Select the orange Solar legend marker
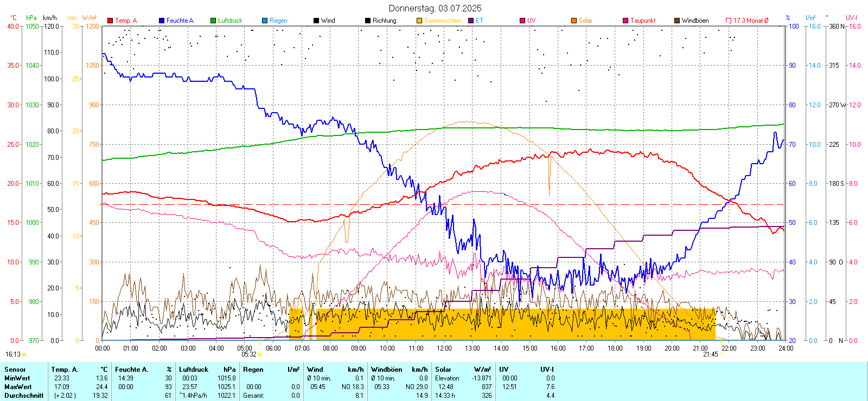 [x=574, y=21]
